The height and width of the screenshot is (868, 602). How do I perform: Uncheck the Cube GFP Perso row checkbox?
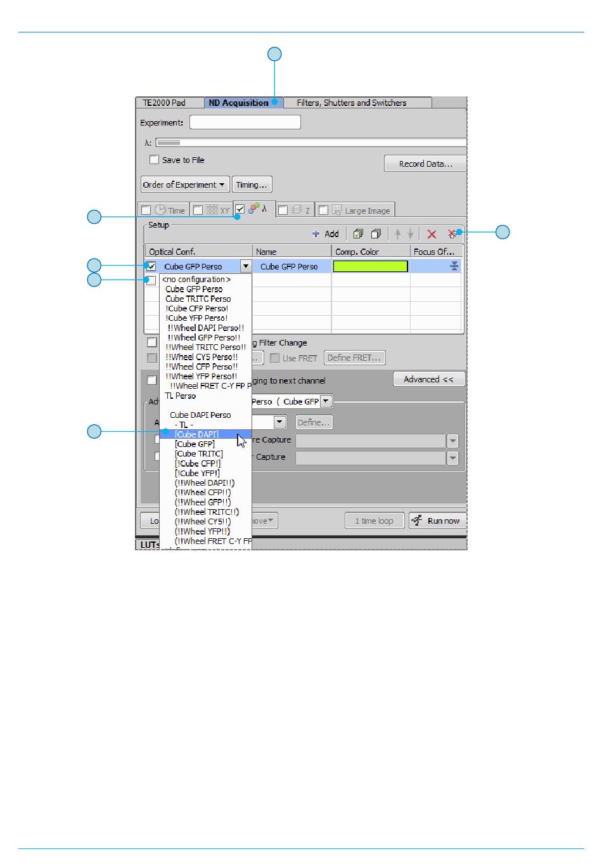click(x=151, y=266)
